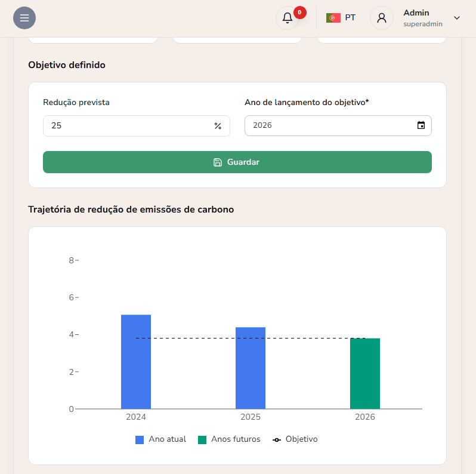Click the Portuguese flag icon
Viewport: 476px width, 474px height.
pos(333,18)
